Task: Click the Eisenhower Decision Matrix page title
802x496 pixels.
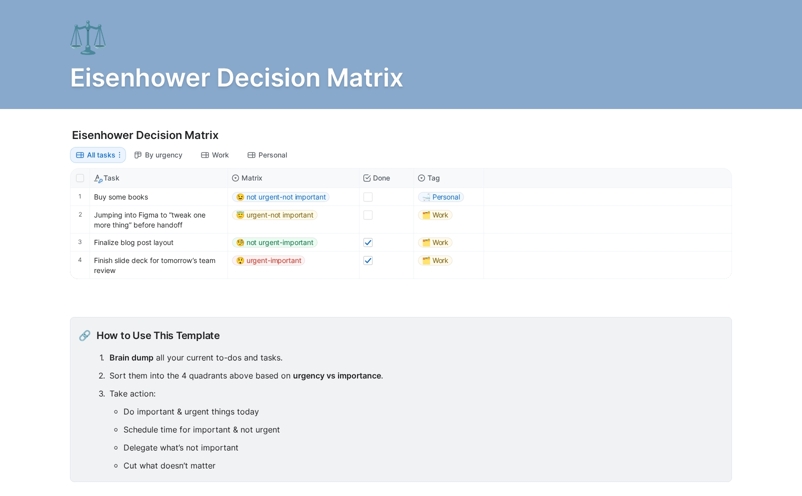Action: (236, 78)
